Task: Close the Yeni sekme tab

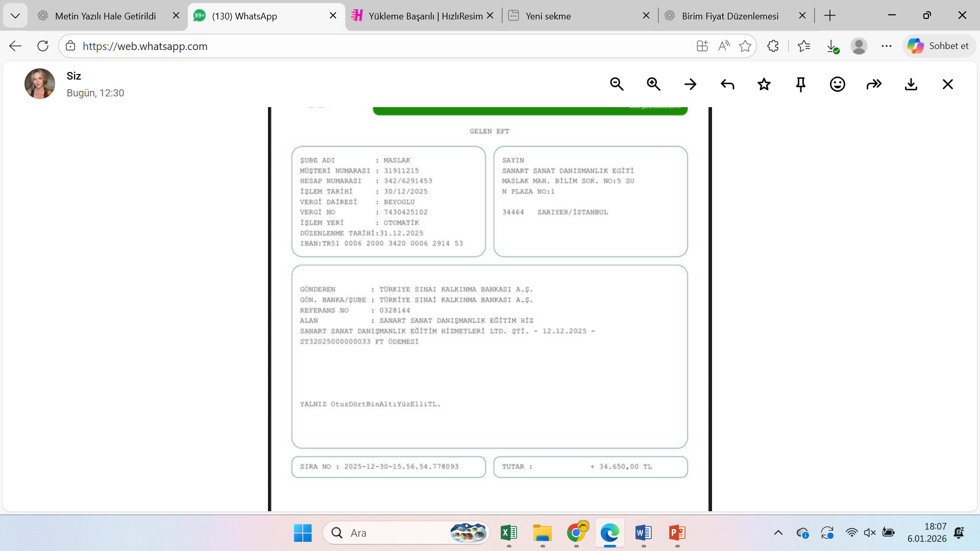Action: coord(646,16)
